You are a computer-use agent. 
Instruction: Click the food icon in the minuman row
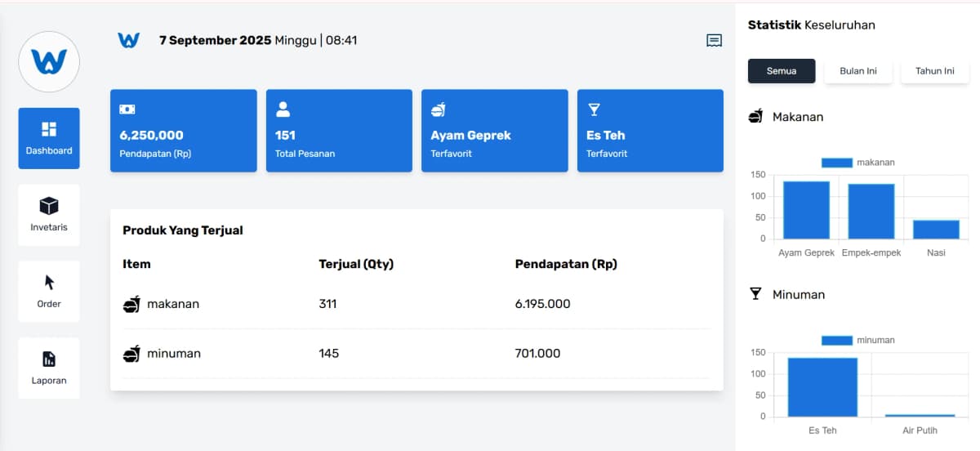click(x=131, y=354)
